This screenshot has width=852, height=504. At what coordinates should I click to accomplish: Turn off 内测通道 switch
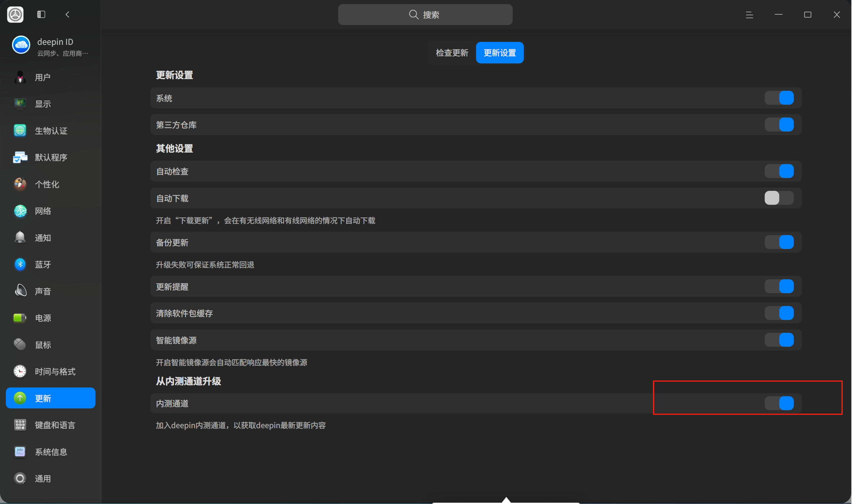pos(779,404)
